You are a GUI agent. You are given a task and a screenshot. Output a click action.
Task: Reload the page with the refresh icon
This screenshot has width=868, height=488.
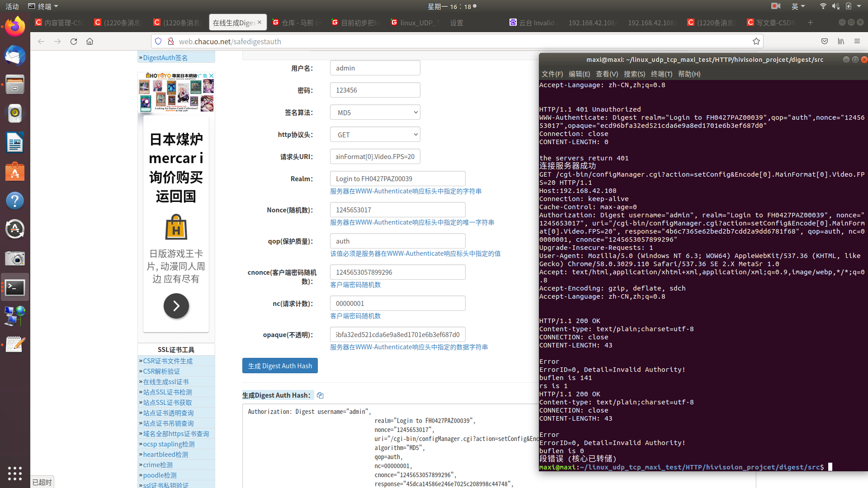click(74, 42)
